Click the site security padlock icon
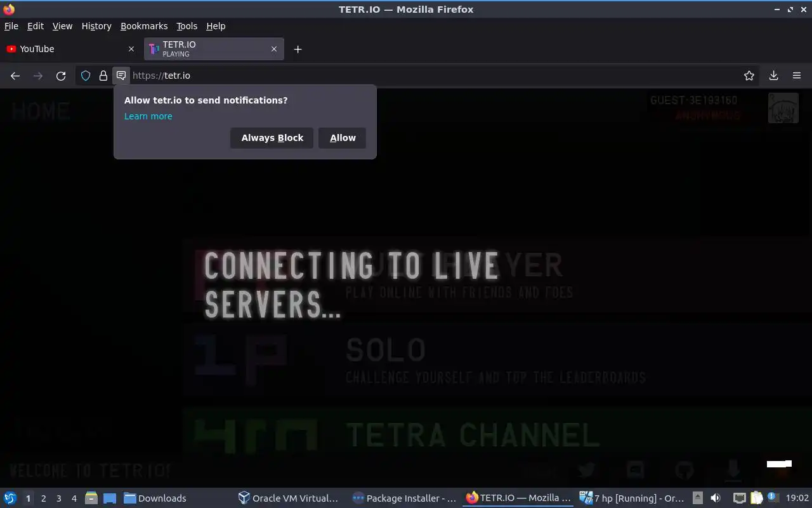 pyautogui.click(x=103, y=76)
